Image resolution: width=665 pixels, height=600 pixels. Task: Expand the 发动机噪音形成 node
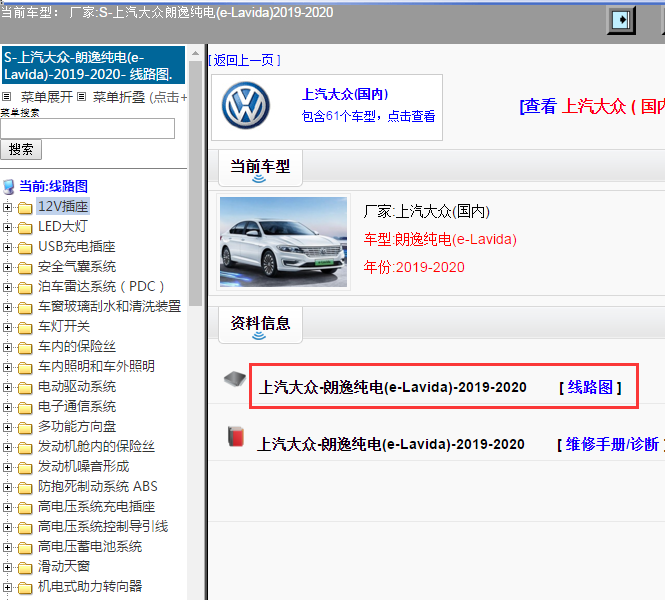click(x=7, y=467)
